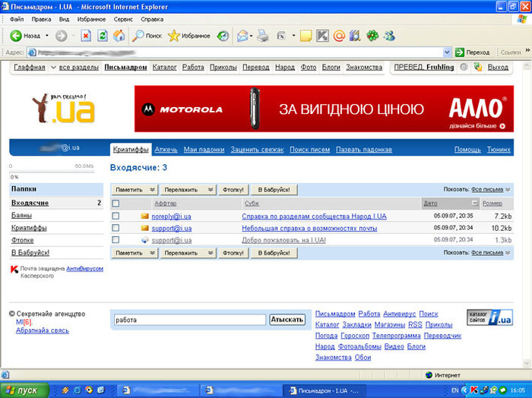Click the Дато column sort arrow
This screenshot has width=532, height=398.
(475, 203)
